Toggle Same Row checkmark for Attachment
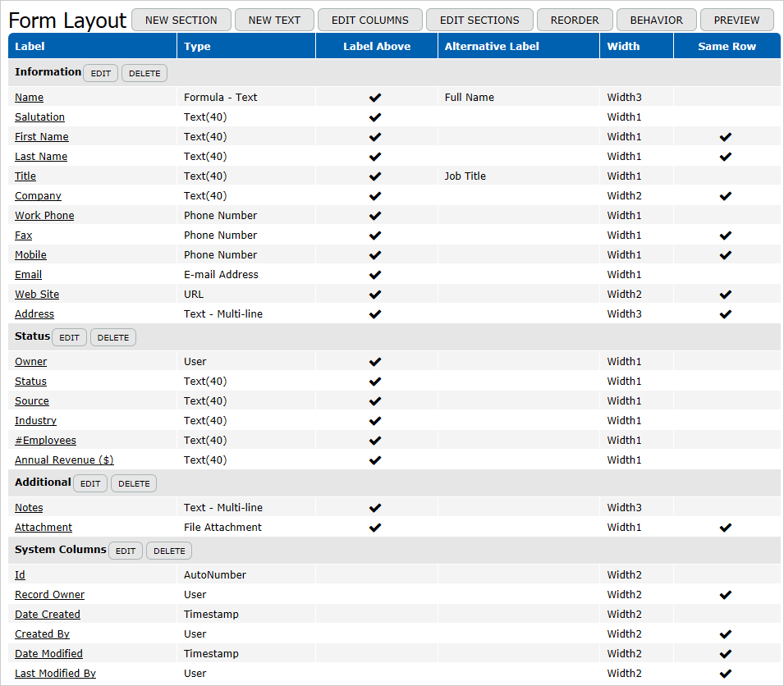Viewport: 784px width, 686px height. click(725, 528)
